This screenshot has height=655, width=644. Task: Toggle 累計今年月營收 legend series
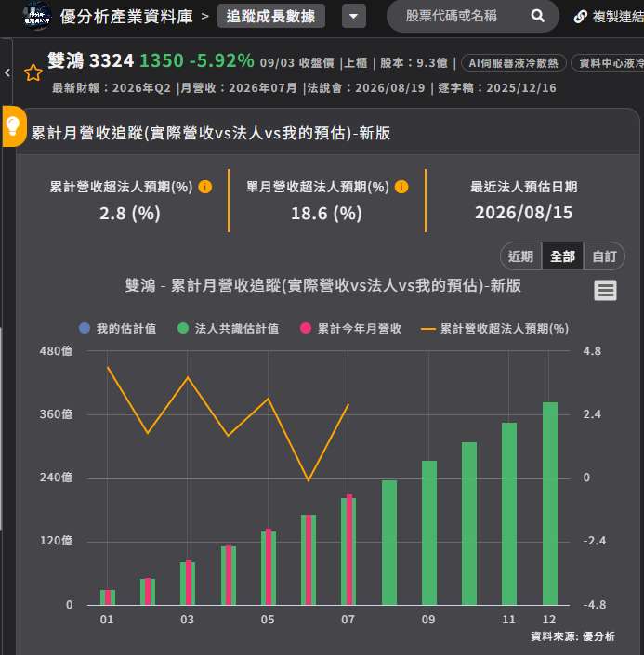pos(350,328)
